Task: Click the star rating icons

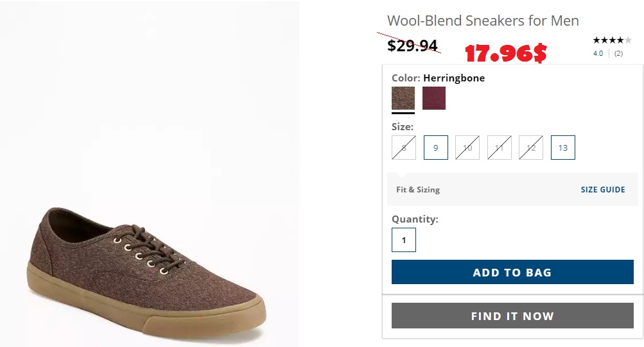Action: tap(612, 40)
